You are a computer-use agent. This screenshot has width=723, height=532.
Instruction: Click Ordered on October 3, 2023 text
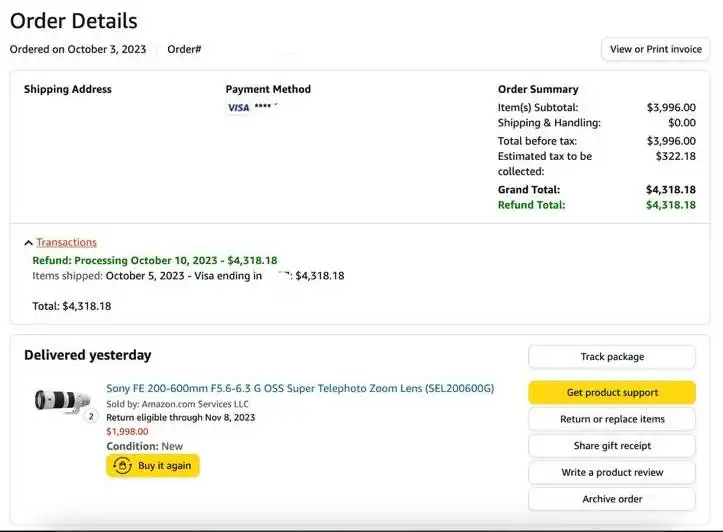click(x=78, y=49)
